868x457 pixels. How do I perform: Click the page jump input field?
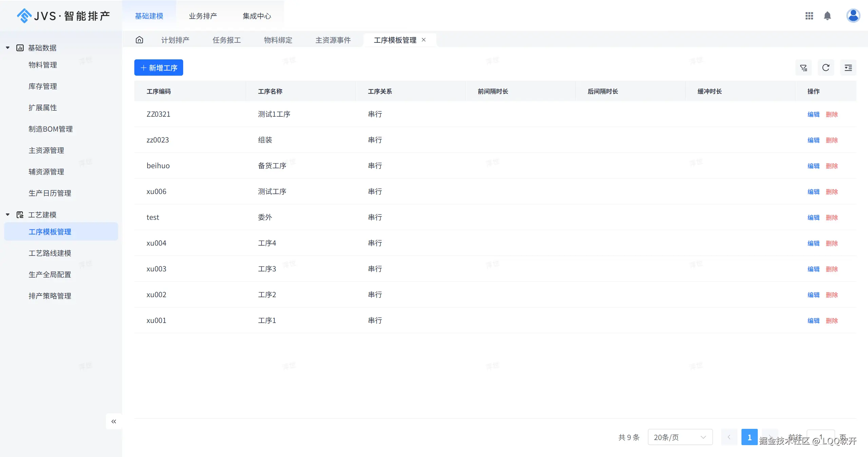click(820, 437)
